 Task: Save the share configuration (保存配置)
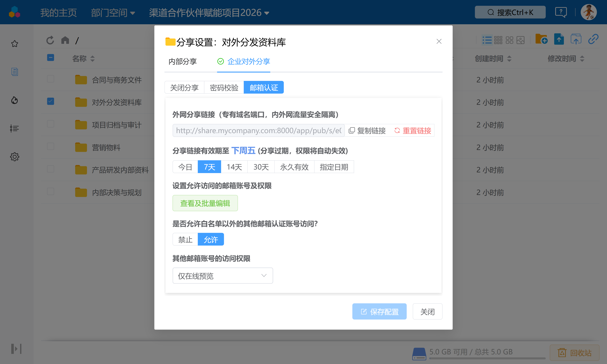pyautogui.click(x=379, y=311)
